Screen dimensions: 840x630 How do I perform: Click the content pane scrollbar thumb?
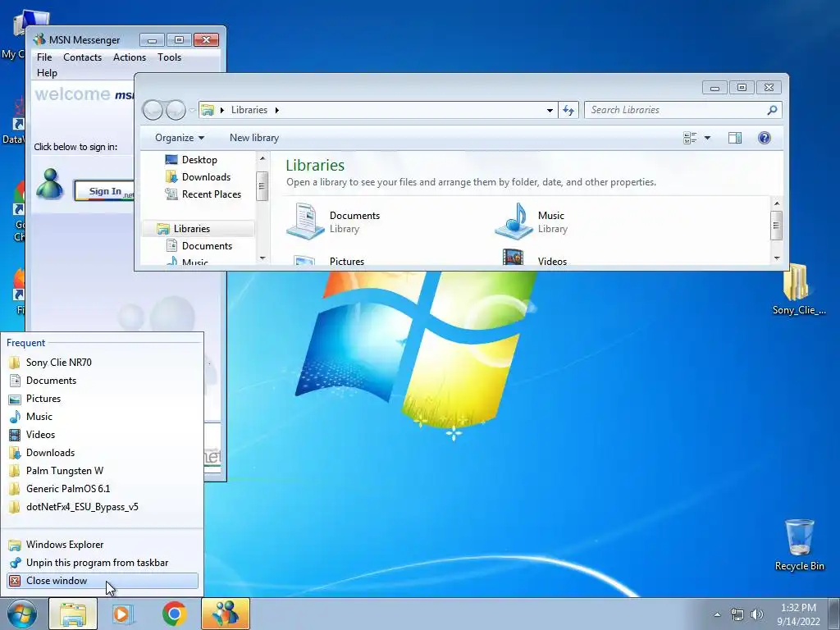click(x=777, y=226)
